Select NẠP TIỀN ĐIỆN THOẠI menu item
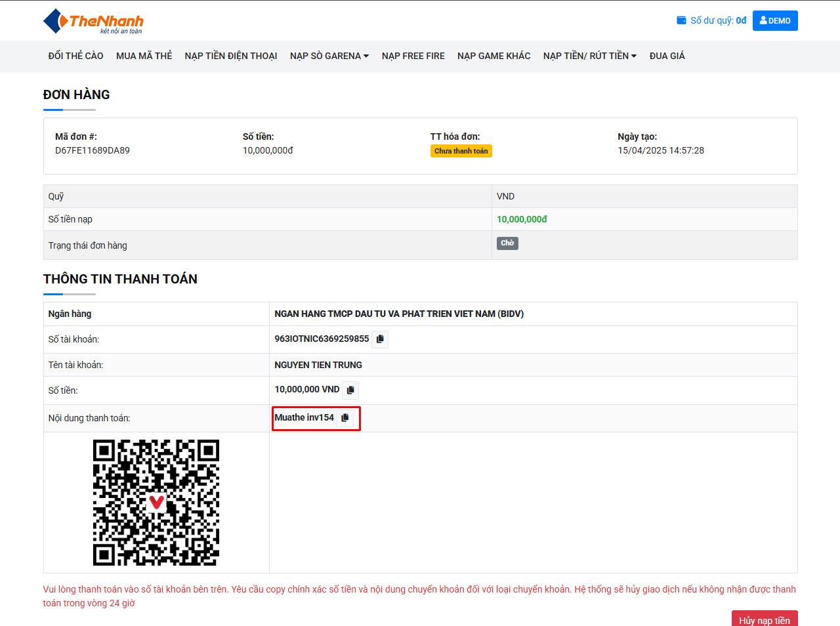Viewport: 840px width, 626px height. click(x=231, y=56)
